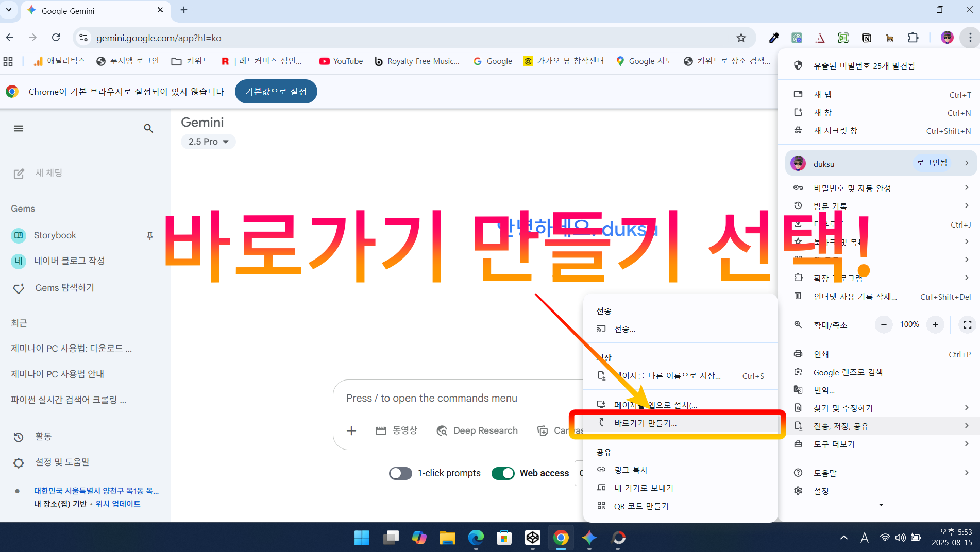Open Microsoft Edge from taskbar
This screenshot has height=552, width=980.
click(476, 538)
